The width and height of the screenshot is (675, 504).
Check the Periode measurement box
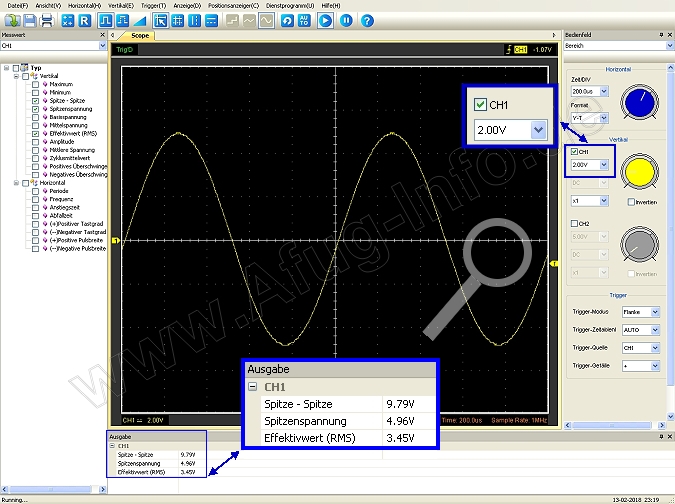click(x=35, y=191)
